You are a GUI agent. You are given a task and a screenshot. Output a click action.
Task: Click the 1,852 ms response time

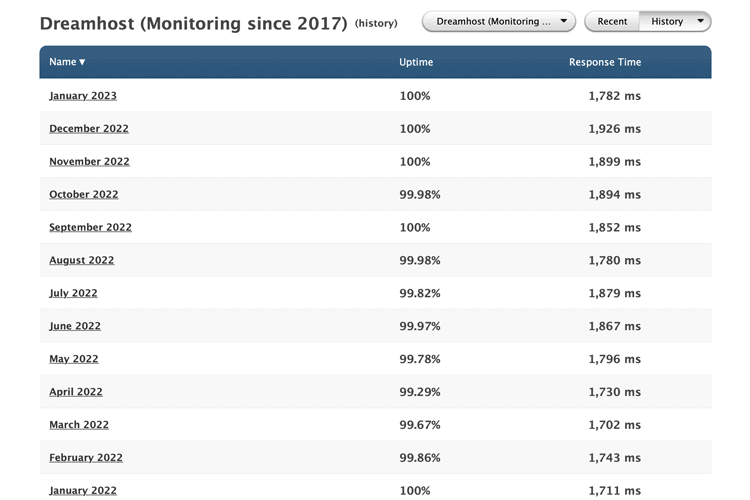[615, 227]
